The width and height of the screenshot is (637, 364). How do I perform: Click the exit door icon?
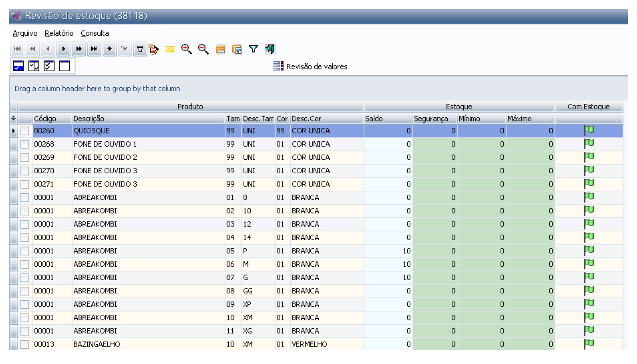point(270,49)
